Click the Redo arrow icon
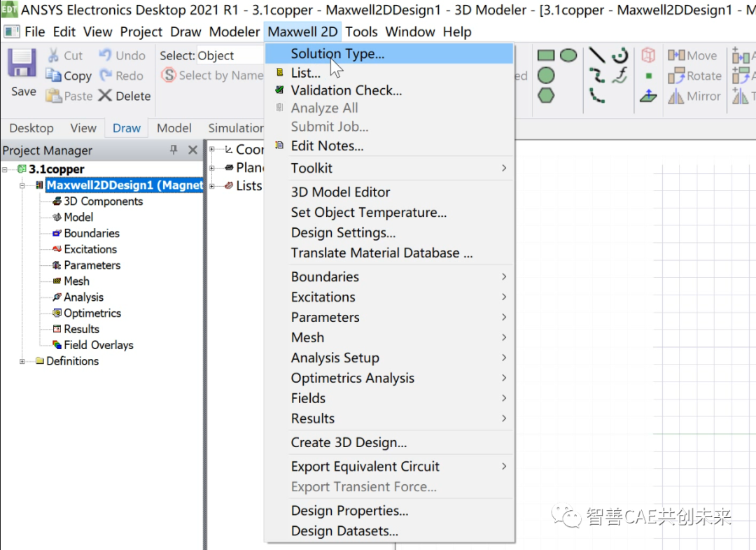The width and height of the screenshot is (756, 550). coord(105,75)
